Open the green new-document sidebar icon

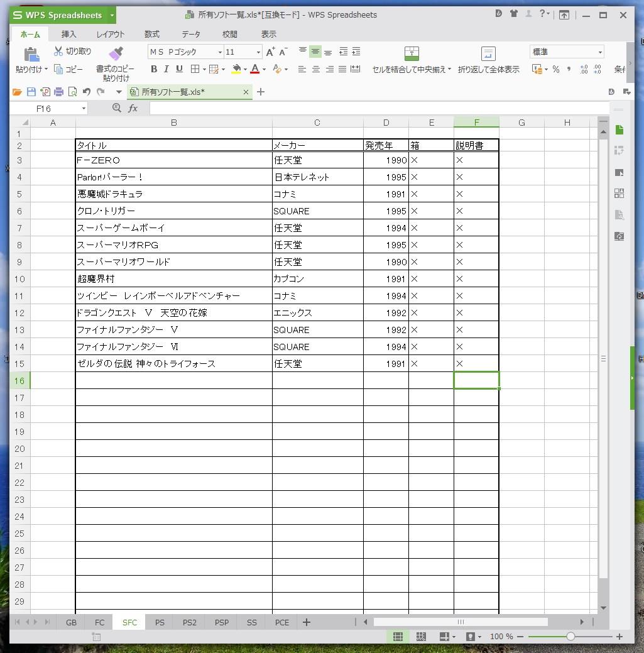click(x=619, y=130)
